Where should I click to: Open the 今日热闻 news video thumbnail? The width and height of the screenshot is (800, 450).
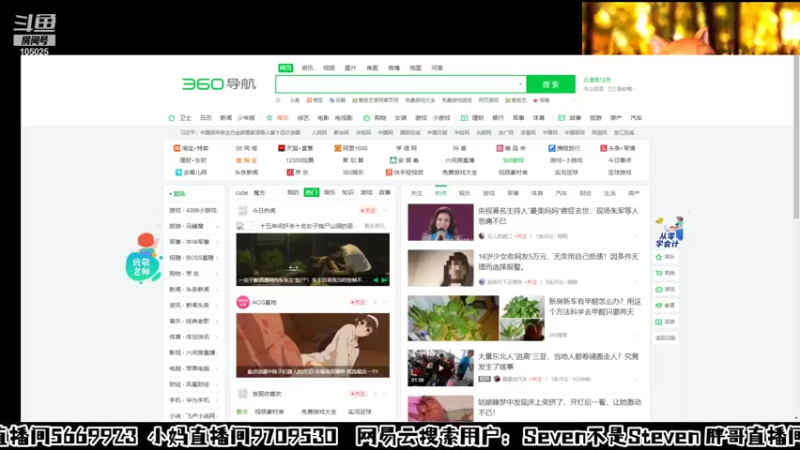313,260
